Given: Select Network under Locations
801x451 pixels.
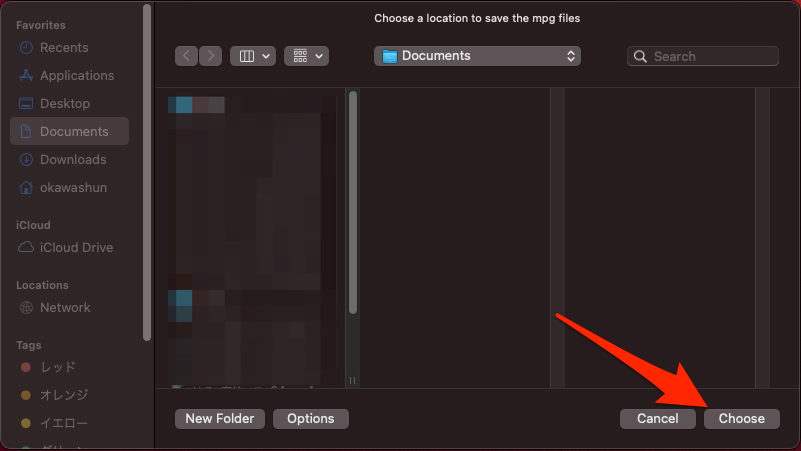Looking at the screenshot, I should 69,307.
